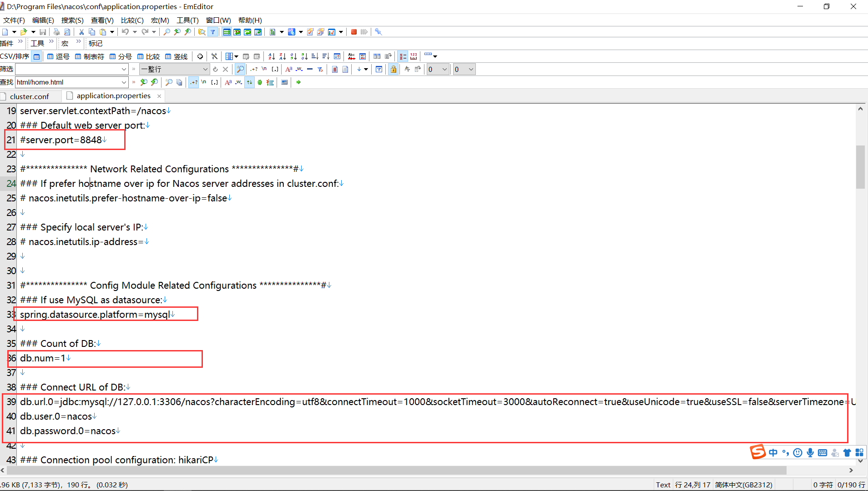Open the Find combo box dropdown arrow

pyautogui.click(x=124, y=82)
